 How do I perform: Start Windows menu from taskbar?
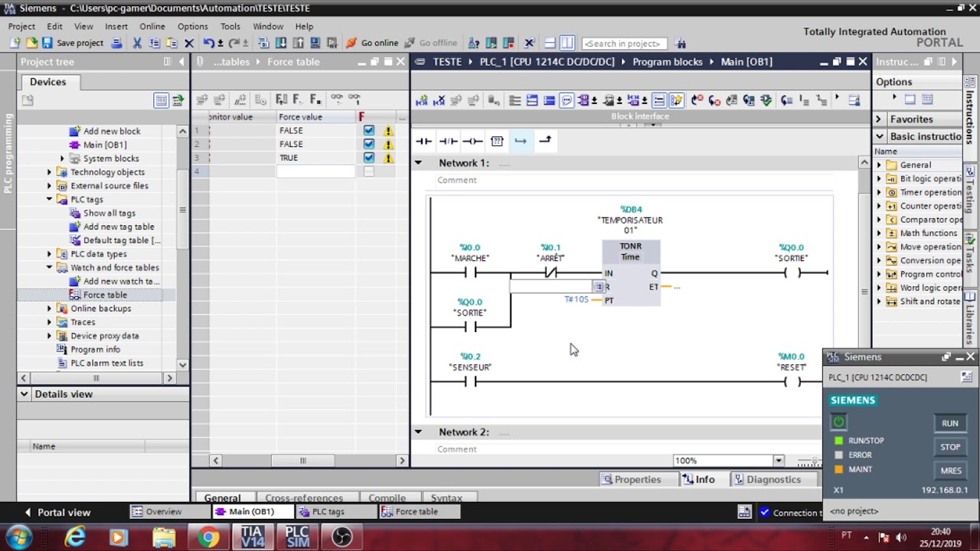click(20, 537)
